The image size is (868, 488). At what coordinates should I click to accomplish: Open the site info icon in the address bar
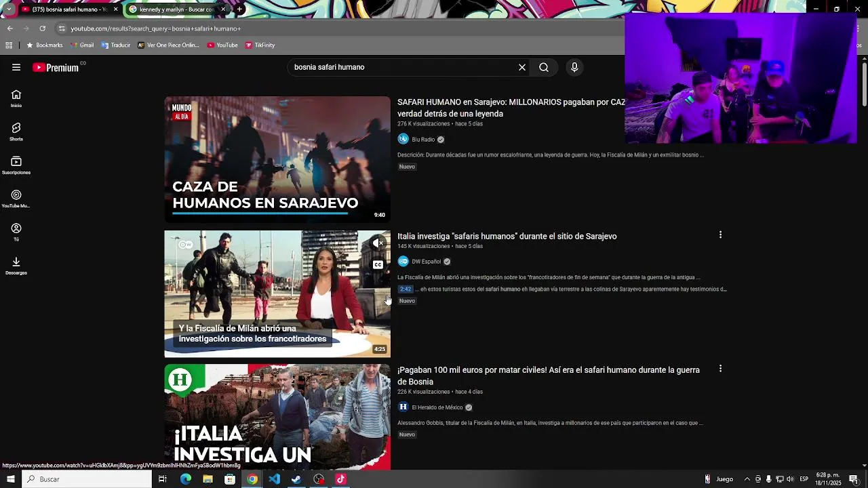coord(62,28)
